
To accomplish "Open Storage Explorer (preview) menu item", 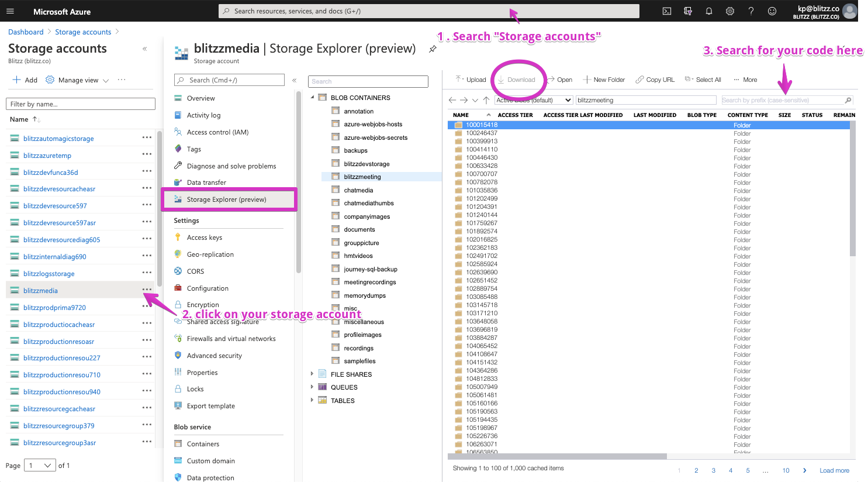I will [229, 199].
